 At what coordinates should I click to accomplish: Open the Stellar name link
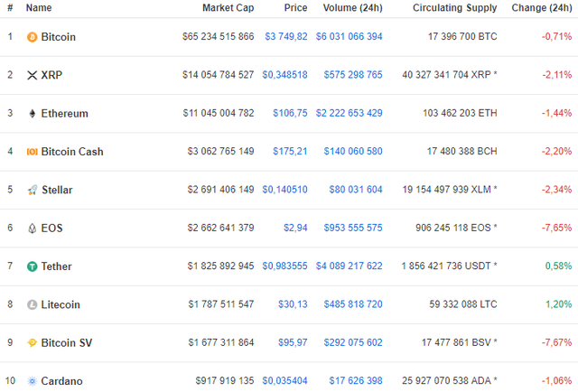57,190
